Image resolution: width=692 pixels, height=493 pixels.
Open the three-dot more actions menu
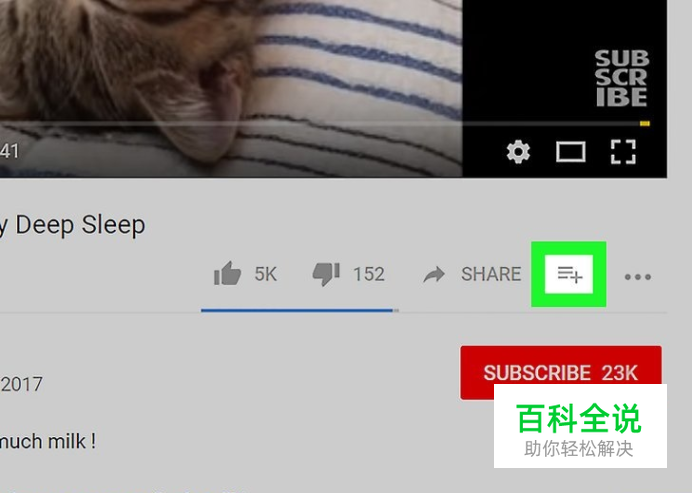click(638, 277)
